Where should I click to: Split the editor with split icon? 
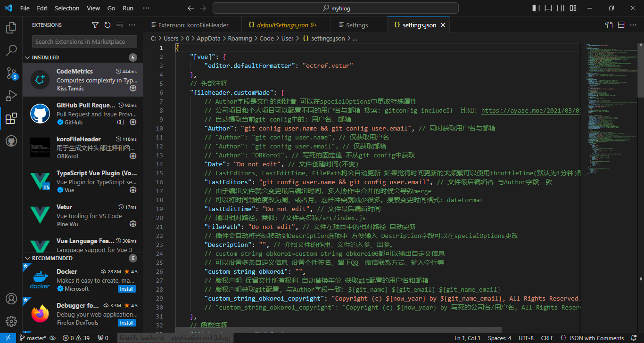point(621,25)
